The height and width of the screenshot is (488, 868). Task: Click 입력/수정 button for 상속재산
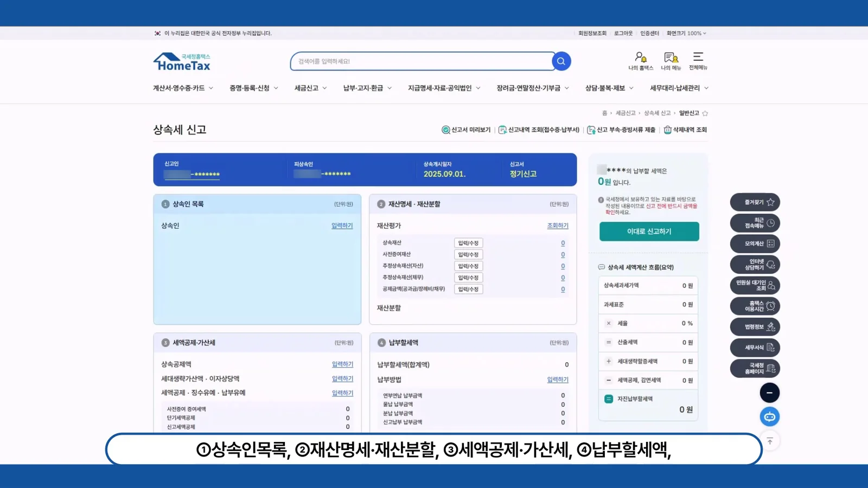[x=468, y=243]
